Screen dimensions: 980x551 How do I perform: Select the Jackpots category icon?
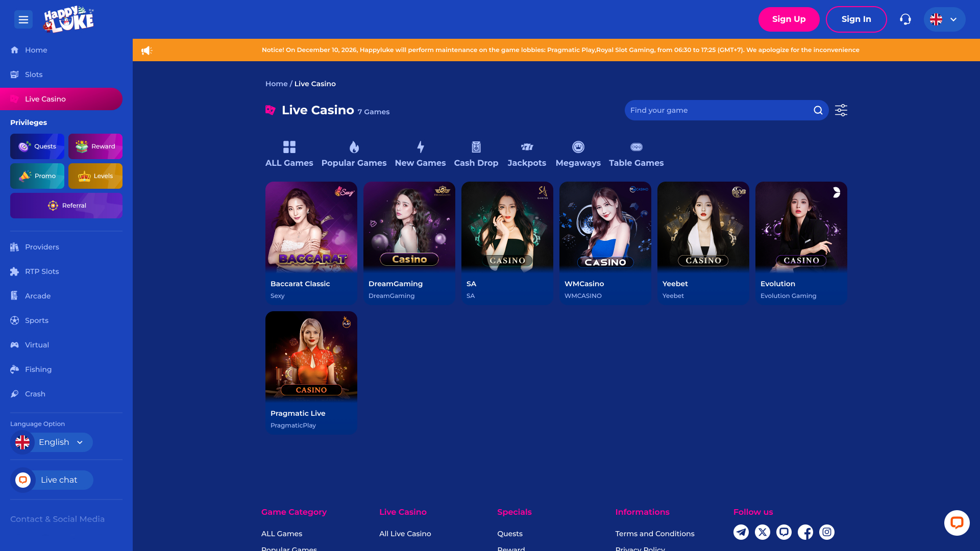tap(527, 147)
